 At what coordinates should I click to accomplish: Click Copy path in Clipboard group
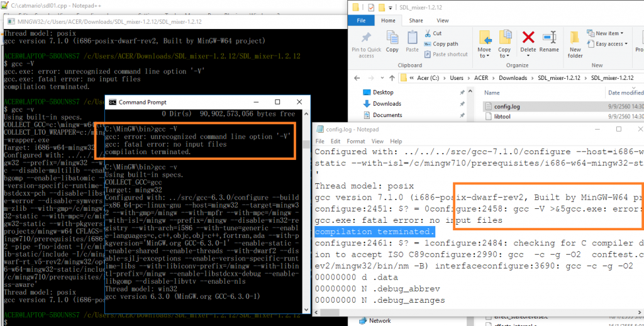[x=441, y=43]
